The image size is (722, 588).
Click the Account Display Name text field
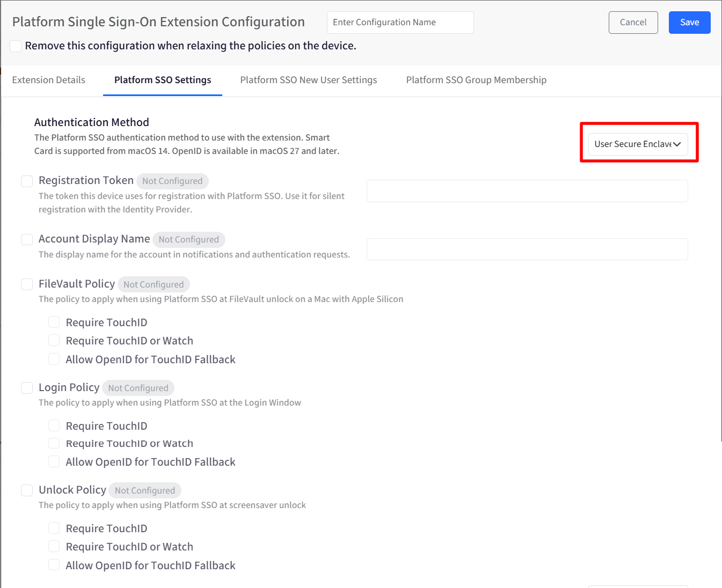pos(527,249)
